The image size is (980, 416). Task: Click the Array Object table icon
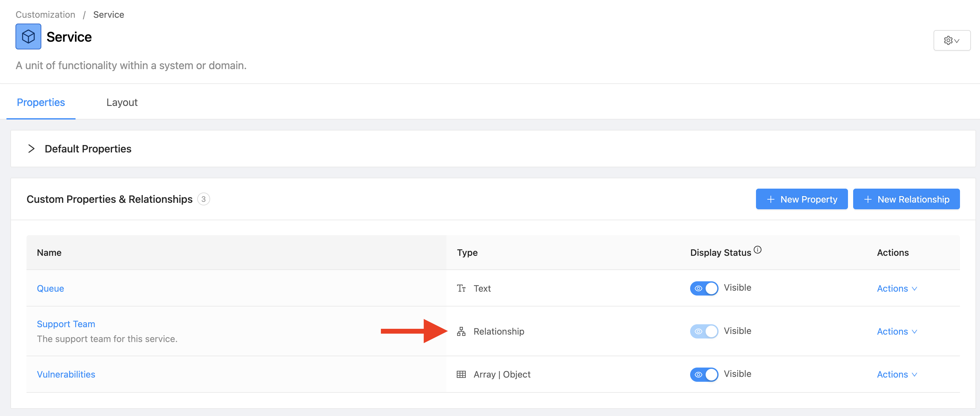(461, 374)
